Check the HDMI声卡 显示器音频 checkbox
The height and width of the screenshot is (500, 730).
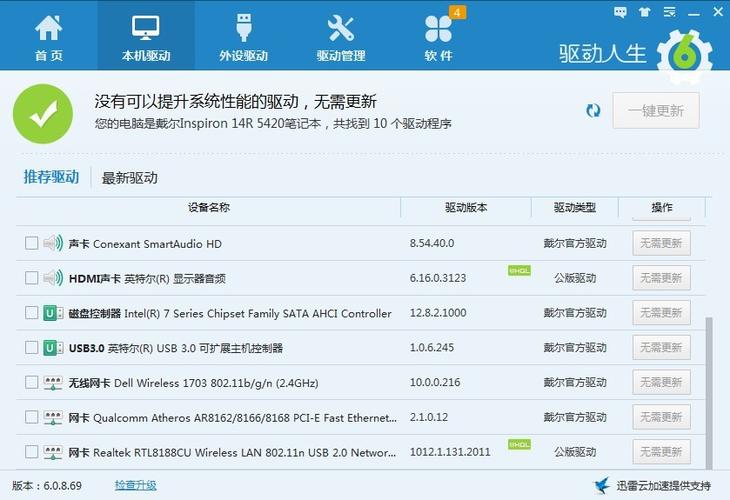pos(32,278)
